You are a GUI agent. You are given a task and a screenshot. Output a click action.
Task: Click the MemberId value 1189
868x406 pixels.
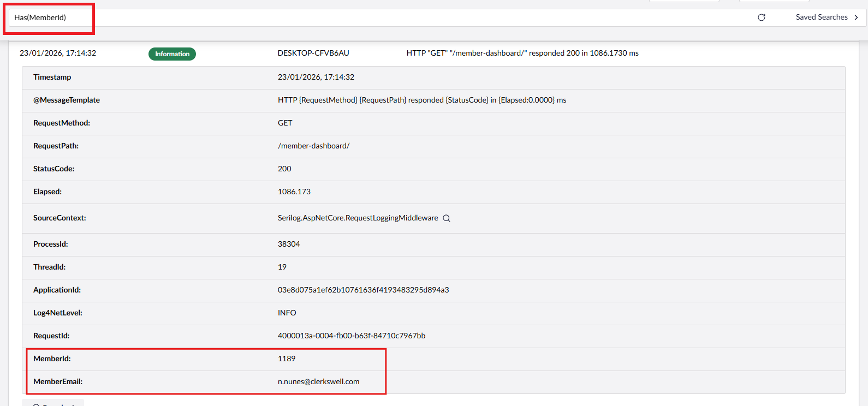pos(286,359)
